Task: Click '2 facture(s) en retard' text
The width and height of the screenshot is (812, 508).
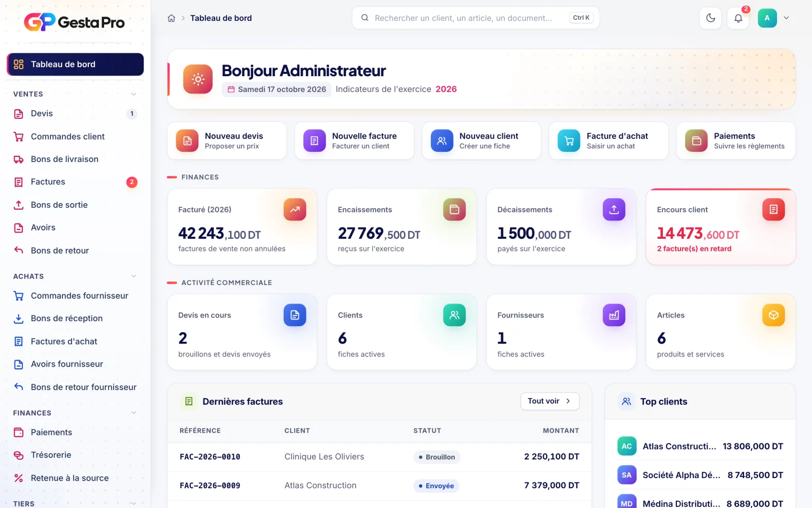Action: coord(694,249)
